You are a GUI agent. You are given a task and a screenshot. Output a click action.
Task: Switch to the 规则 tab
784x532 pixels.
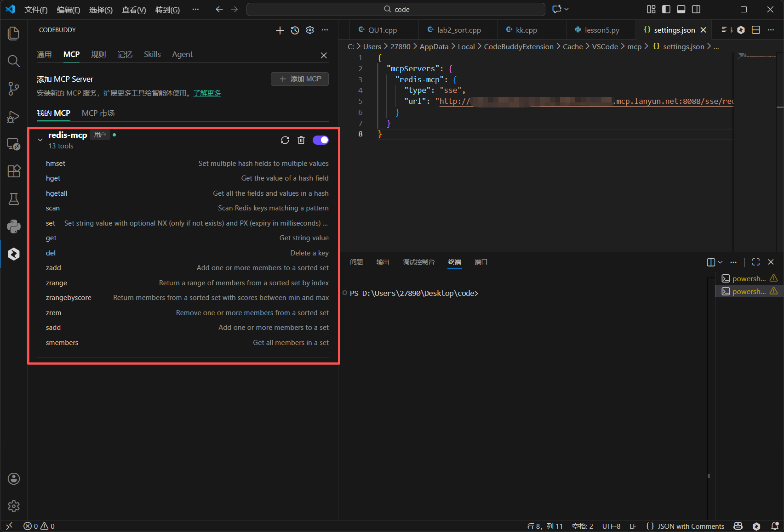[98, 54]
